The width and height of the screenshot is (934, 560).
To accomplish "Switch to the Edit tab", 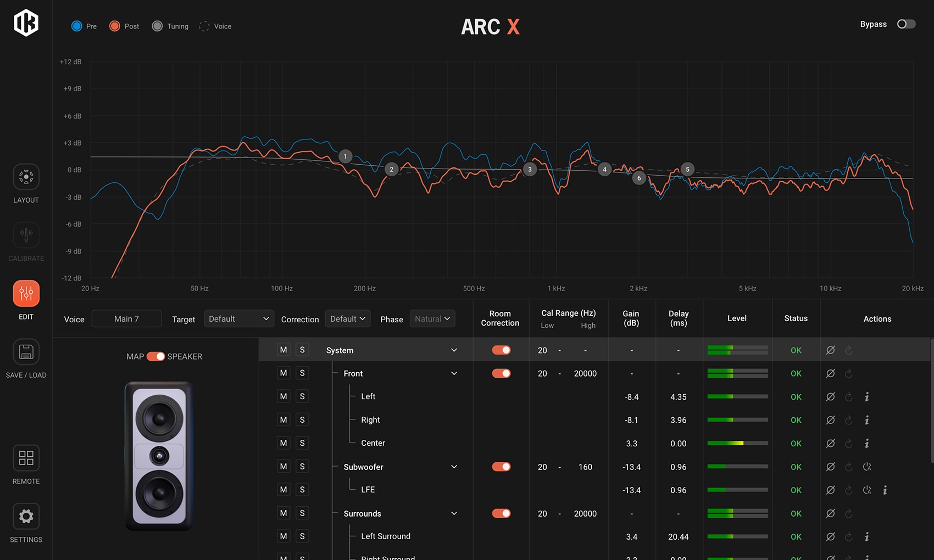I will pyautogui.click(x=26, y=294).
